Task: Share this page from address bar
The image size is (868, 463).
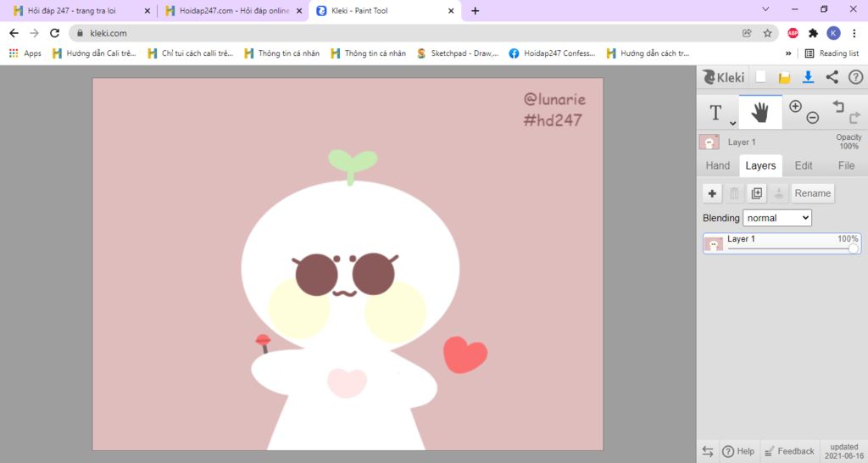Action: click(x=747, y=33)
